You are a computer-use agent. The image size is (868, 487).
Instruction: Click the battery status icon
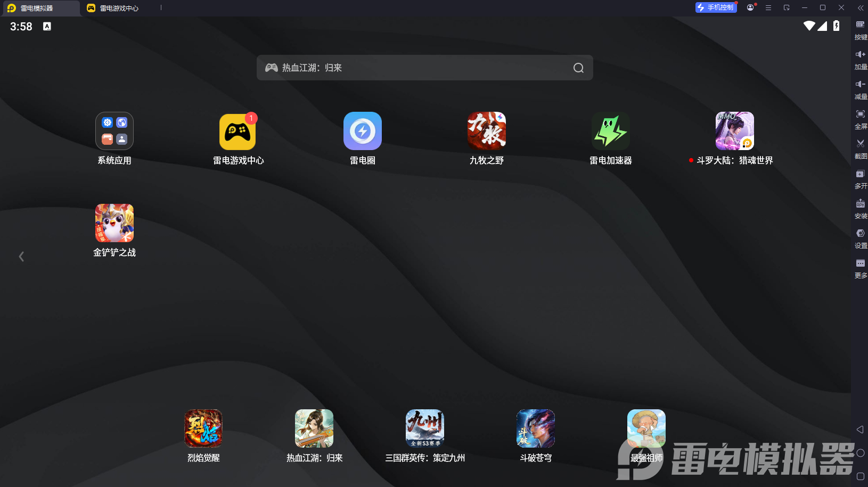pos(837,26)
